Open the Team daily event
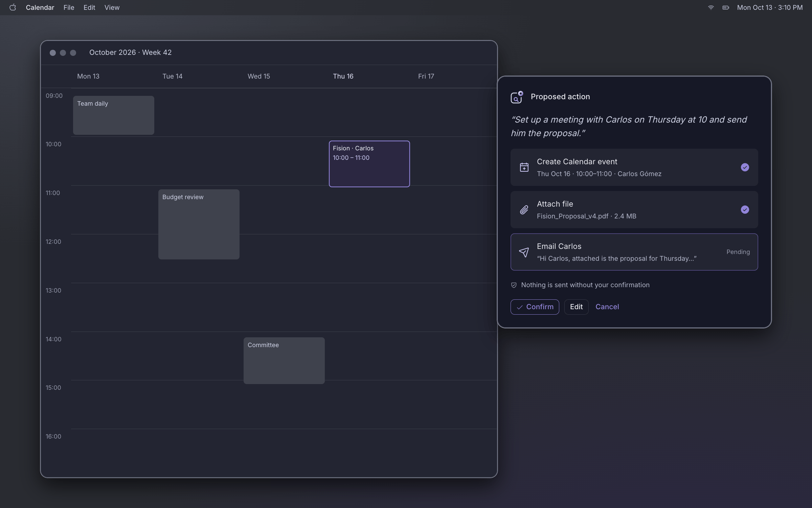812x508 pixels. (113, 115)
